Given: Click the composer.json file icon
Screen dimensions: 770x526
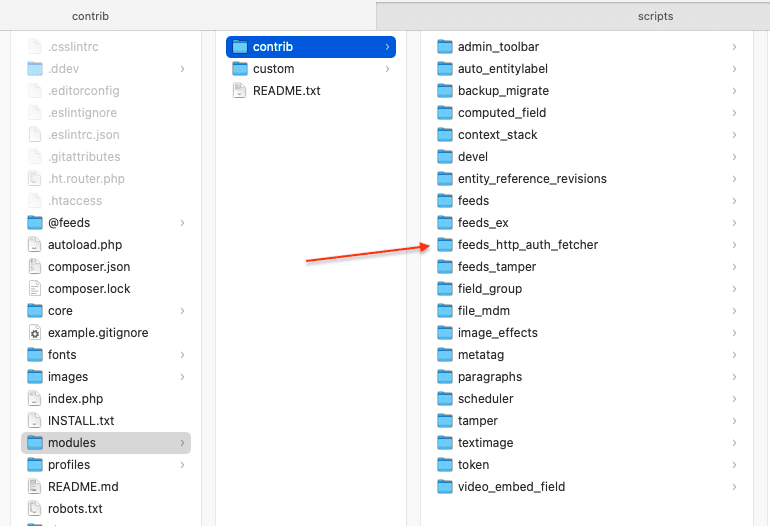Looking at the screenshot, I should (35, 267).
